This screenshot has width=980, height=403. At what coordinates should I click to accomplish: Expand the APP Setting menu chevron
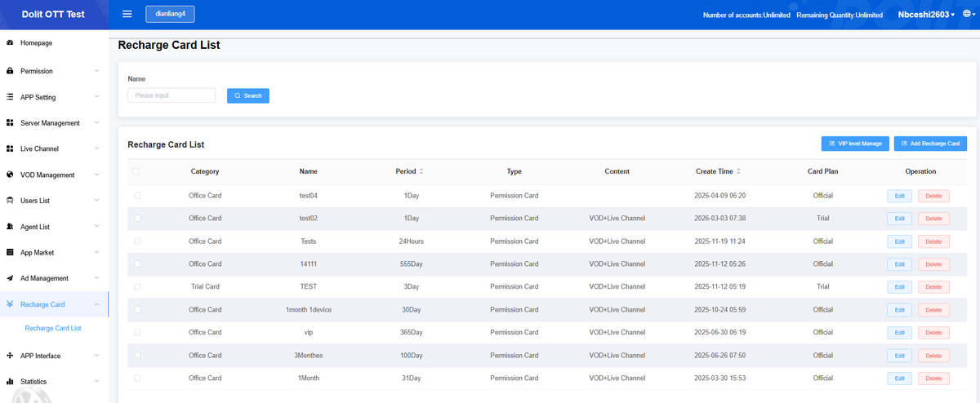coord(96,97)
